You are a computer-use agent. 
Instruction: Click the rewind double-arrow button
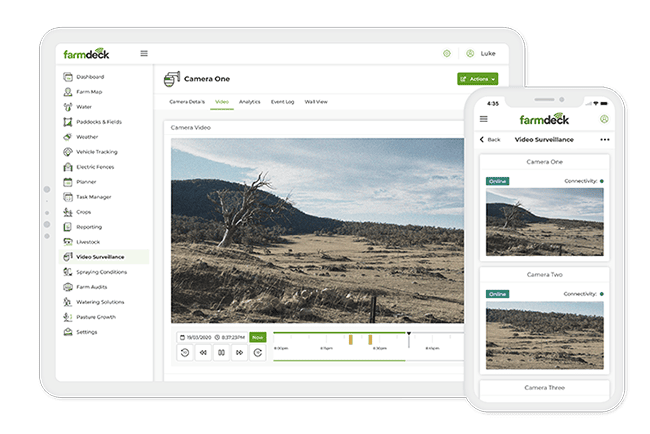[203, 353]
